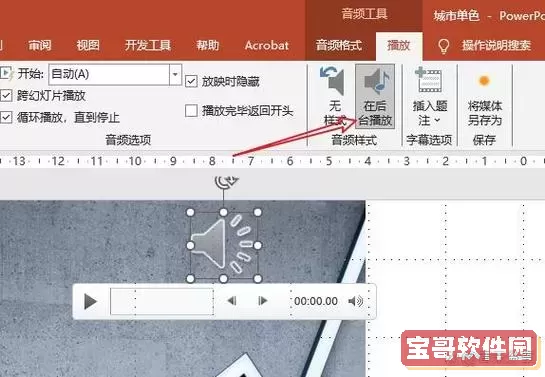Viewport: 545px width, 377px height.
Task: Click the audio progress bar
Action: (x=162, y=301)
